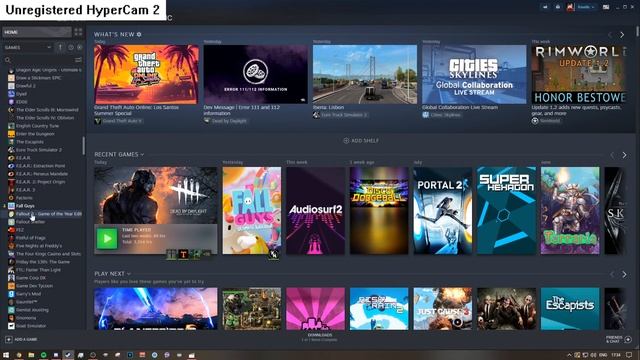Toggle the show ready-to-play filter icon
The width and height of the screenshot is (640, 360).
(79, 47)
